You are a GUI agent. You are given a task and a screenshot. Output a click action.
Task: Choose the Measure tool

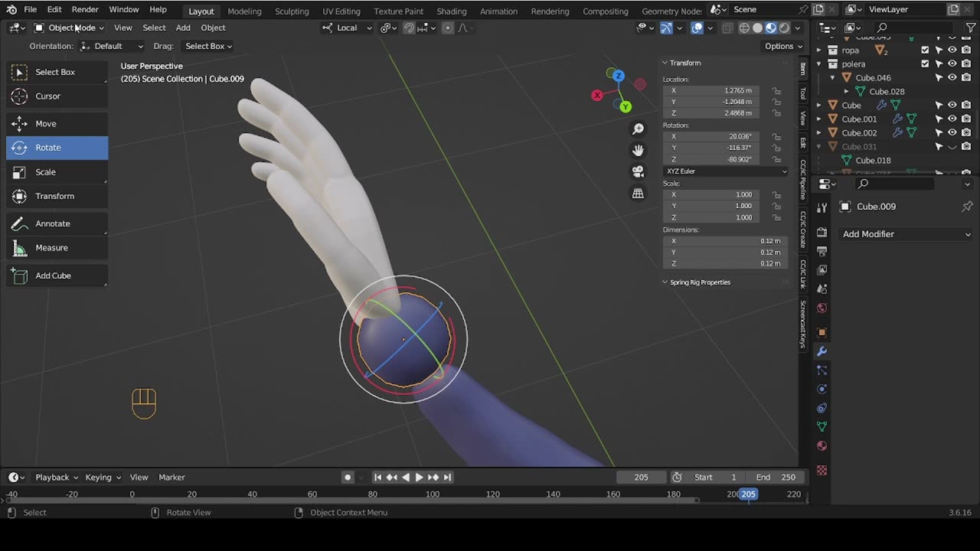57,248
